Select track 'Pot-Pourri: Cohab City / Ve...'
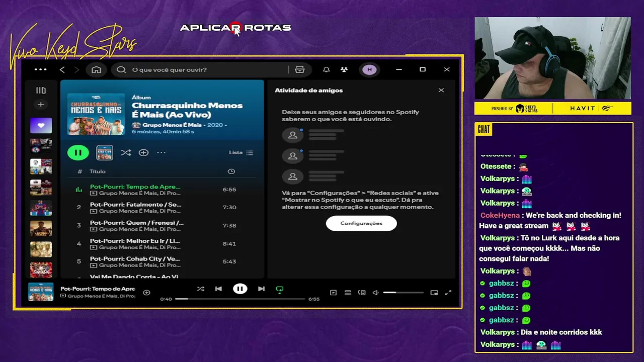Viewport: 644px width, 362px height. pos(162,261)
